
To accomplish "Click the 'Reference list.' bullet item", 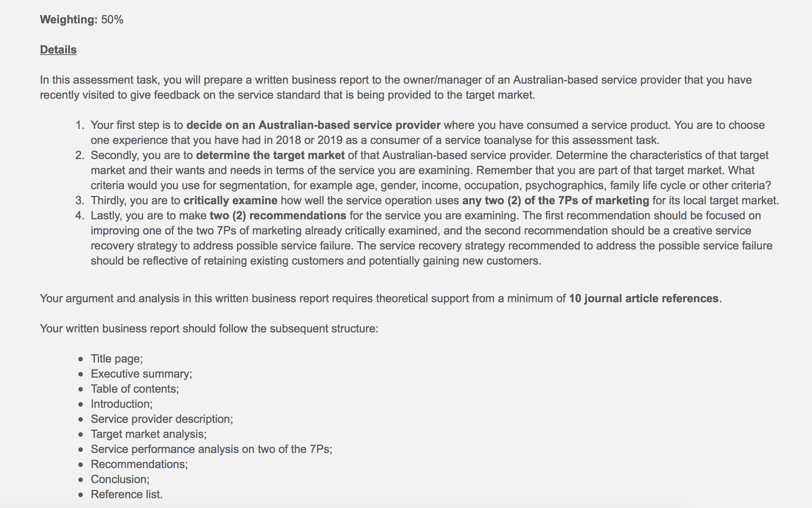I will 127,494.
